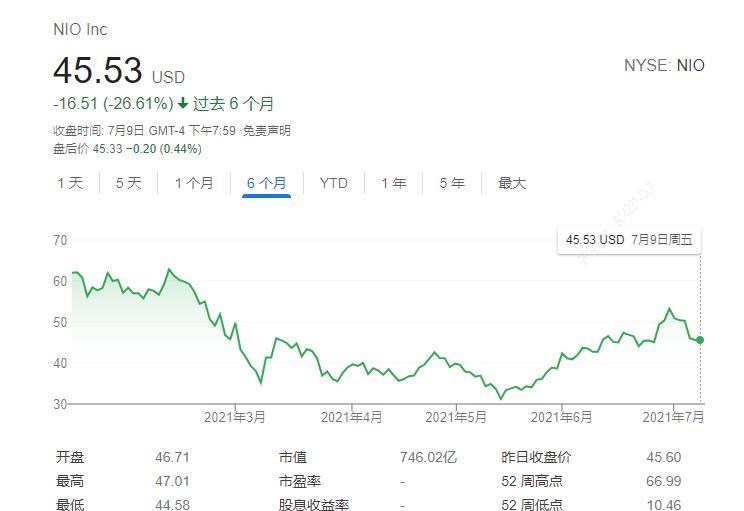Select the 5 天 time range tab
Viewport: 744px width, 511px height.
(129, 183)
